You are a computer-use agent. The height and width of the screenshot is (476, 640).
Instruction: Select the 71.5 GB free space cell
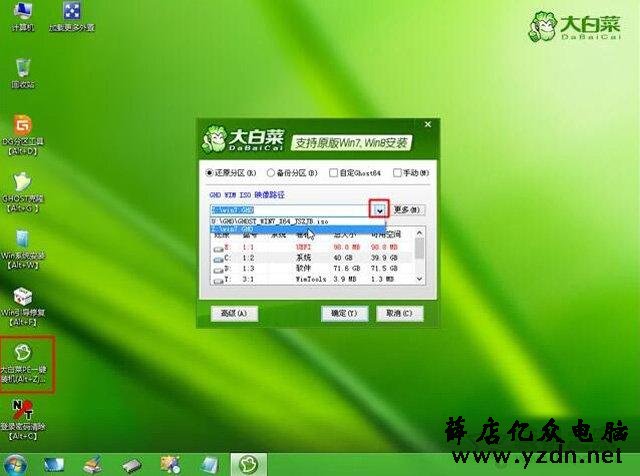pos(384,269)
